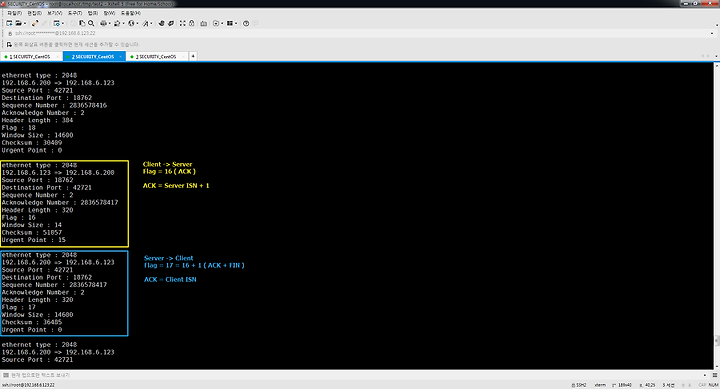Click the color scheme palette icon
Screen dimensions: 720x389
[117, 23]
